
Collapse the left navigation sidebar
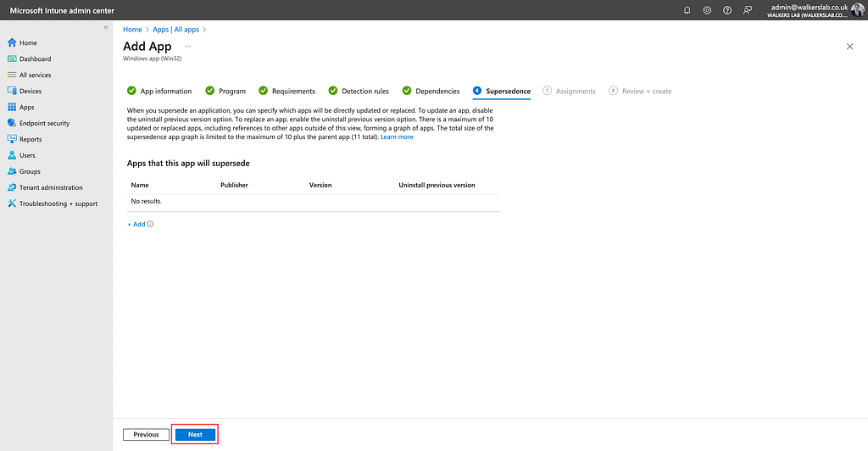[106, 28]
